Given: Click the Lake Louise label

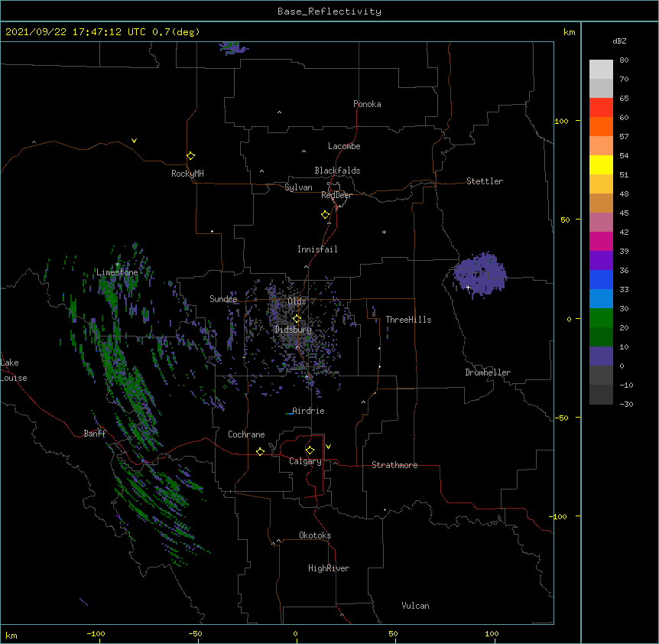Looking at the screenshot, I should pos(14,370).
